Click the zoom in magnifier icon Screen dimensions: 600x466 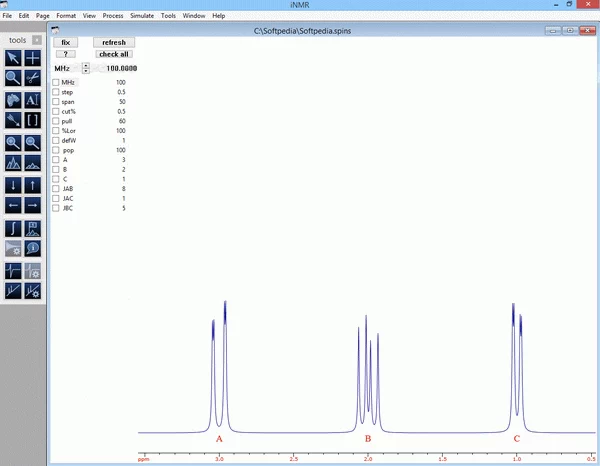coord(13,143)
